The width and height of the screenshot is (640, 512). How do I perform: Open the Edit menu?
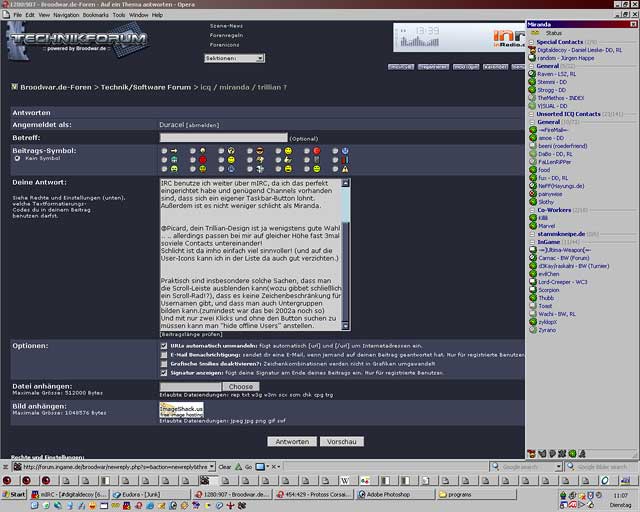click(30, 15)
